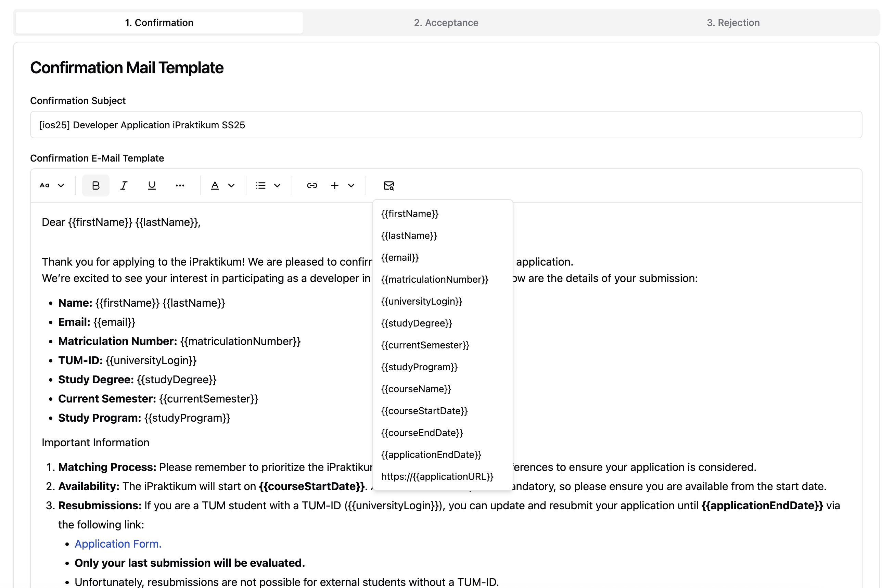Image resolution: width=894 pixels, height=588 pixels.
Task: Choose https://{{applicationURL}} from the list
Action: 437,476
